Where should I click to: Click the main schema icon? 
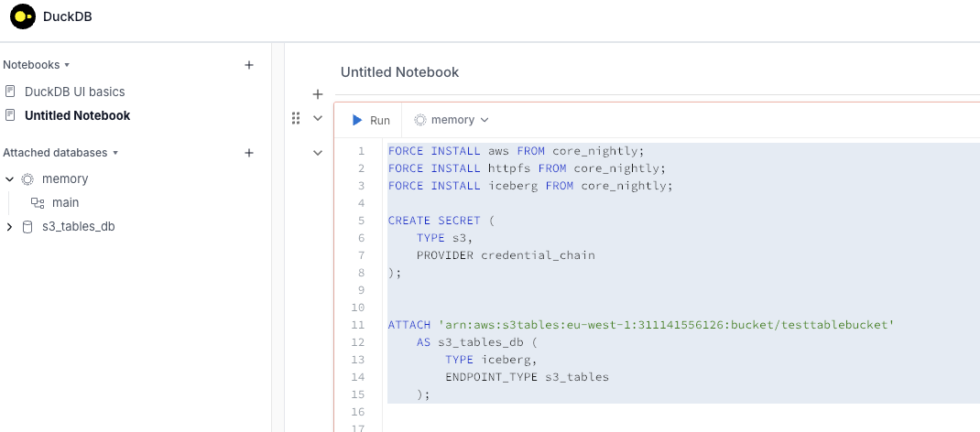(38, 202)
